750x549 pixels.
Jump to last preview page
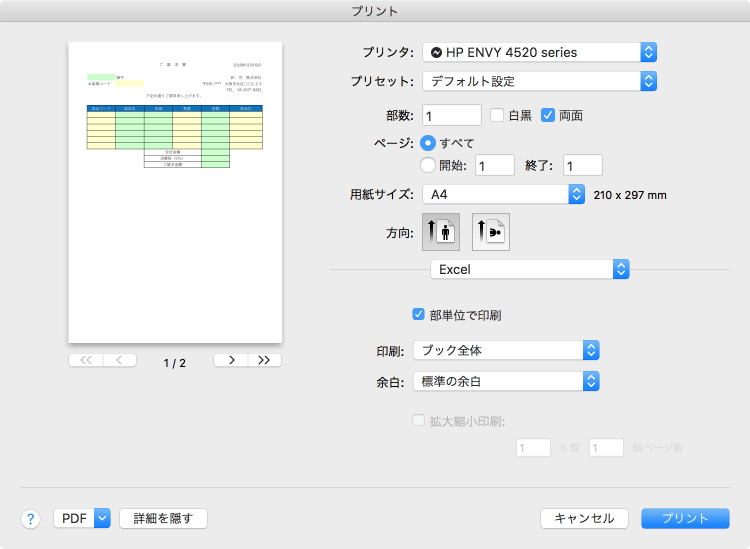264,360
